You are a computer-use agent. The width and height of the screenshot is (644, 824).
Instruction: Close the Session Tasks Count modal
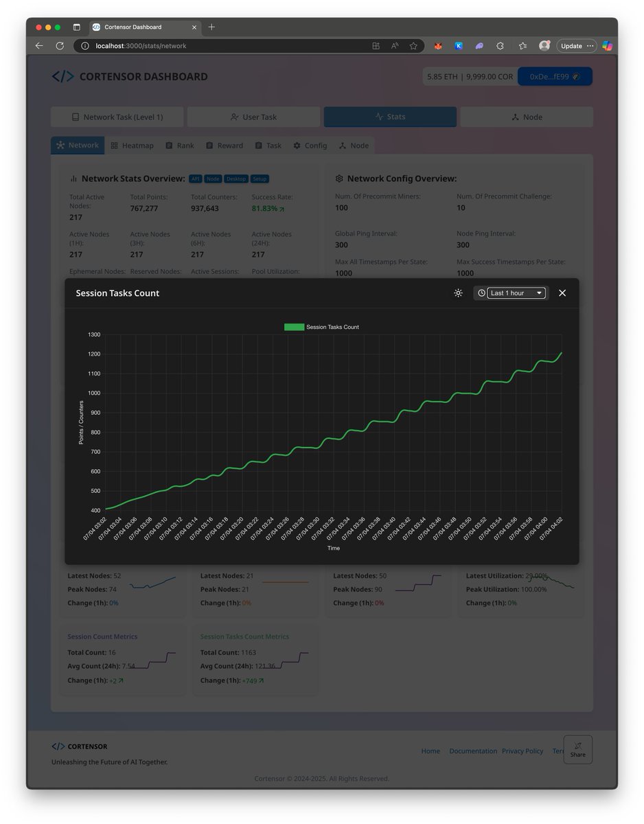click(x=562, y=293)
